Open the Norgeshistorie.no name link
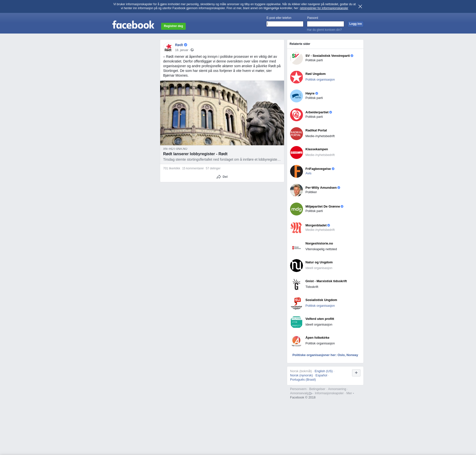 [319, 243]
